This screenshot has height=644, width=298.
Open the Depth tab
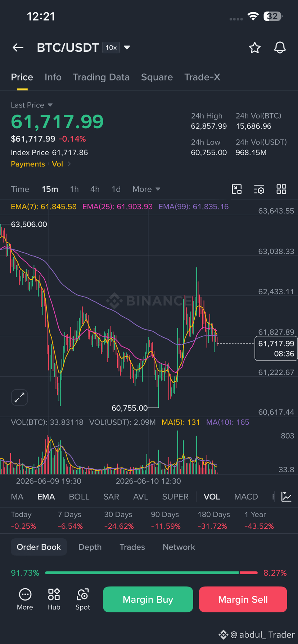(90, 547)
